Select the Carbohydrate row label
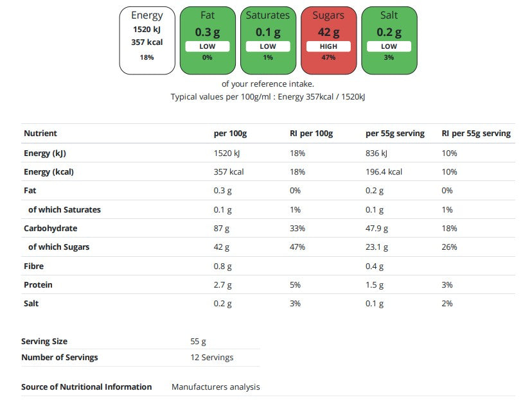532x400 pixels. 51,229
